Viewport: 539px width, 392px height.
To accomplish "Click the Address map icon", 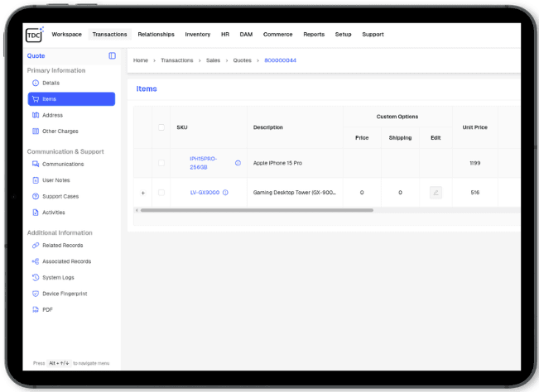I will point(36,115).
